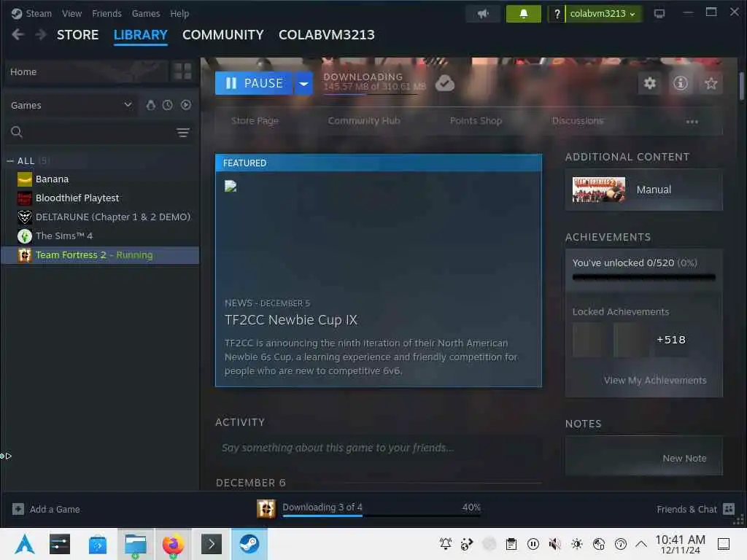747x560 pixels.
Task: Open the announcements megaphone icon
Action: point(483,14)
